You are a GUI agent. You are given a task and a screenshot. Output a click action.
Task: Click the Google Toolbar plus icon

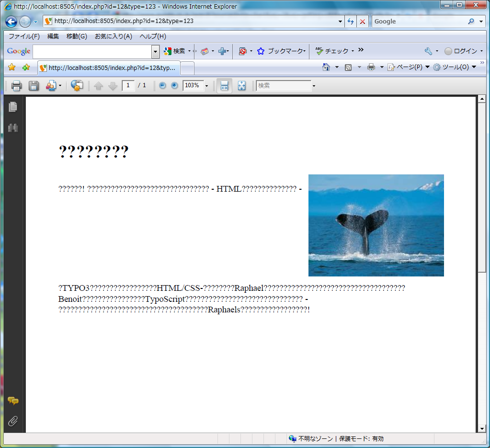(222, 51)
